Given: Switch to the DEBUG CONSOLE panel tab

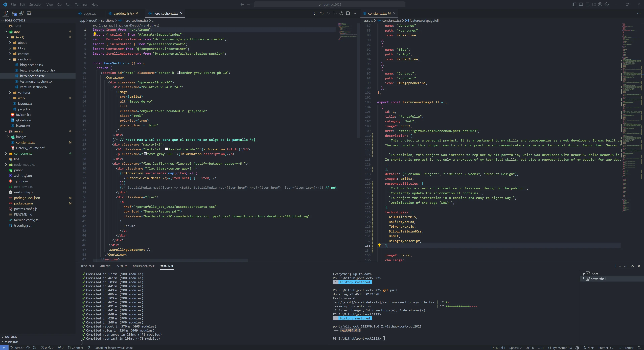Looking at the screenshot, I should [x=144, y=267].
